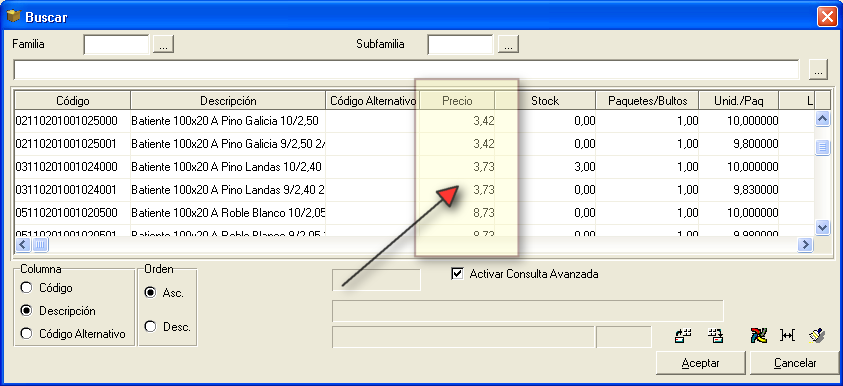The image size is (843, 386).
Task: Click the Cancelar button
Action: click(x=795, y=363)
